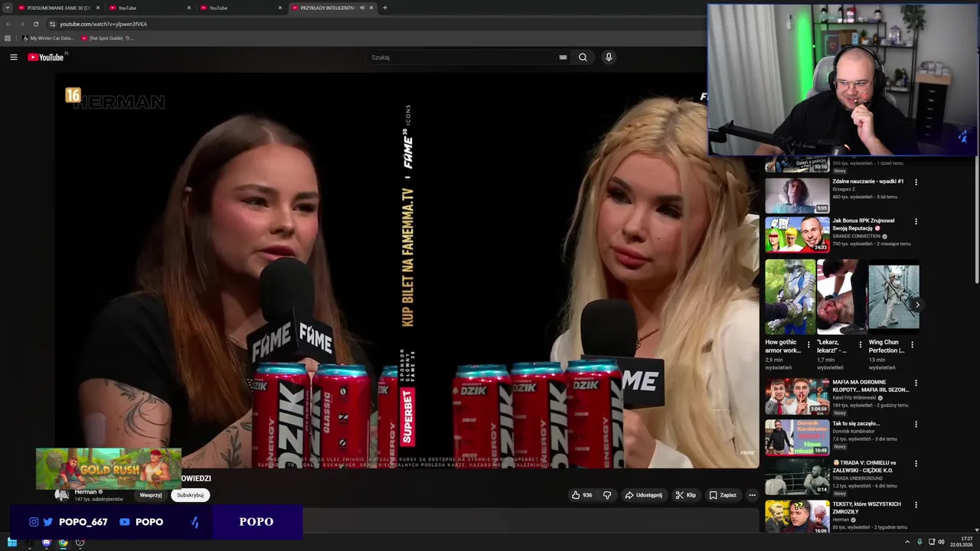Viewport: 980px width, 551px height.
Task: Reload the page in browser toolbar
Action: [x=35, y=24]
